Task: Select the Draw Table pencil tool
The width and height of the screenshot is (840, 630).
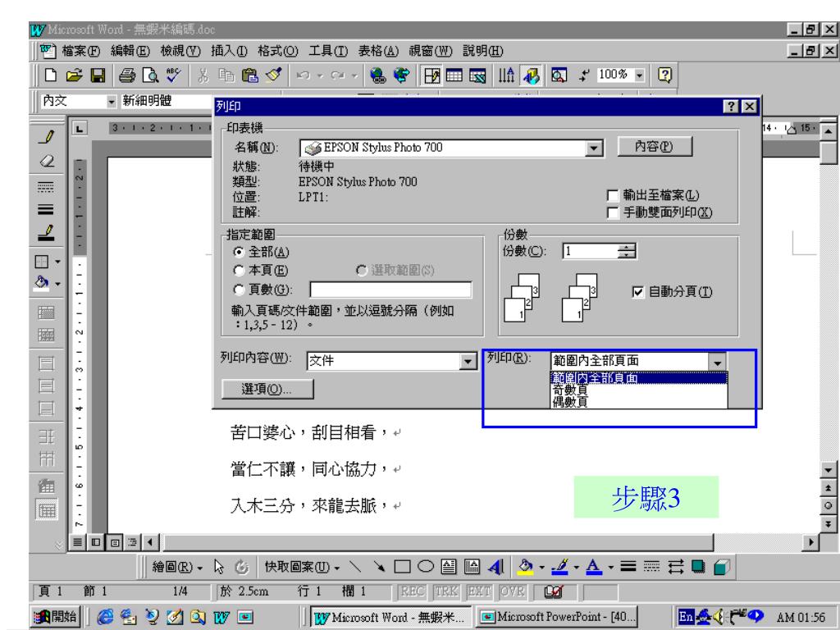Action: (47, 137)
